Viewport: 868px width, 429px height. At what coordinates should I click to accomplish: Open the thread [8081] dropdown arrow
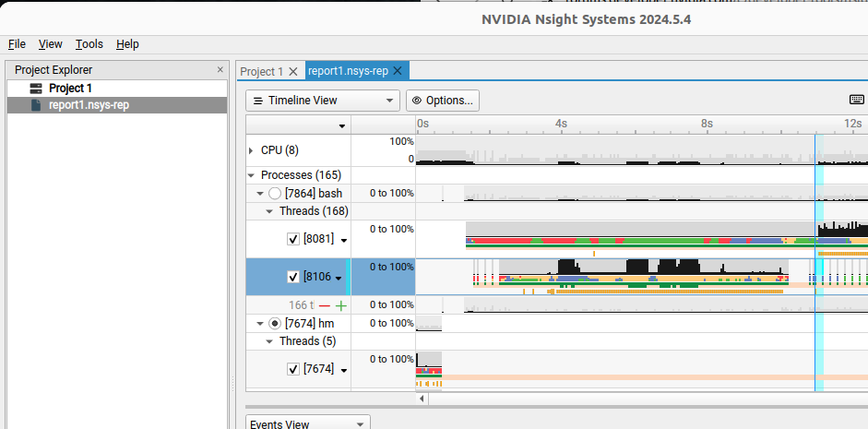click(x=344, y=241)
